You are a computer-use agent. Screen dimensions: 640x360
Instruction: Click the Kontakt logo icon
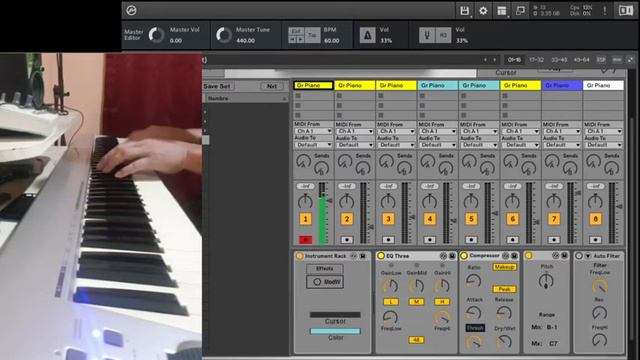pyautogui.click(x=131, y=10)
